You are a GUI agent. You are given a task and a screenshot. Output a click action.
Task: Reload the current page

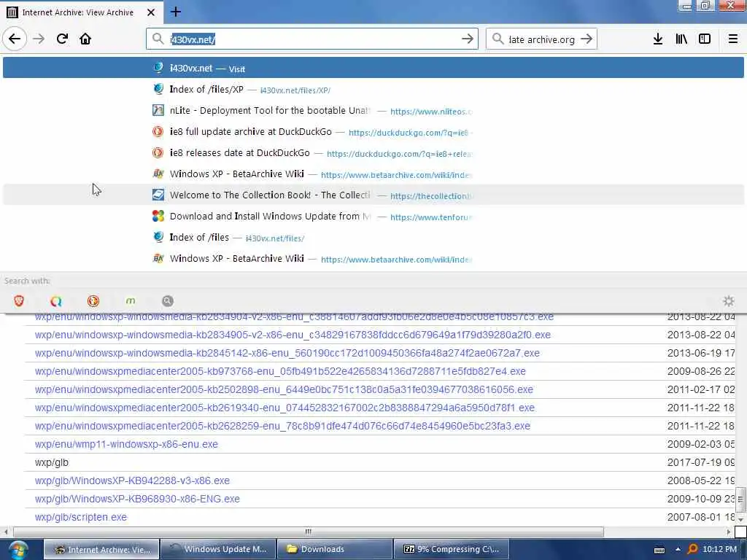[x=62, y=39]
